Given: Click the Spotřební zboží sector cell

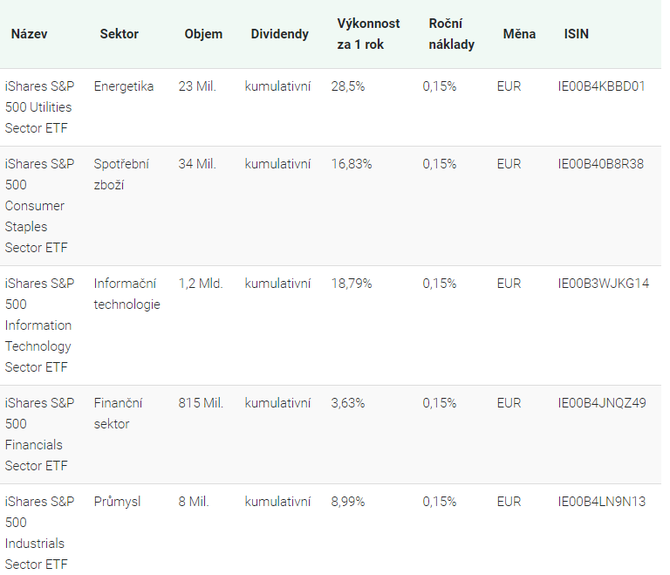Looking at the screenshot, I should [x=121, y=174].
